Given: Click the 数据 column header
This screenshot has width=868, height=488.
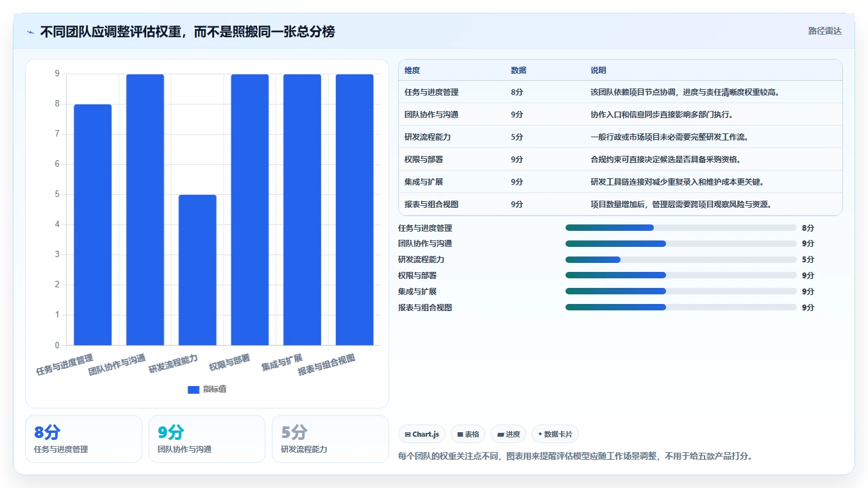Looking at the screenshot, I should pos(519,71).
